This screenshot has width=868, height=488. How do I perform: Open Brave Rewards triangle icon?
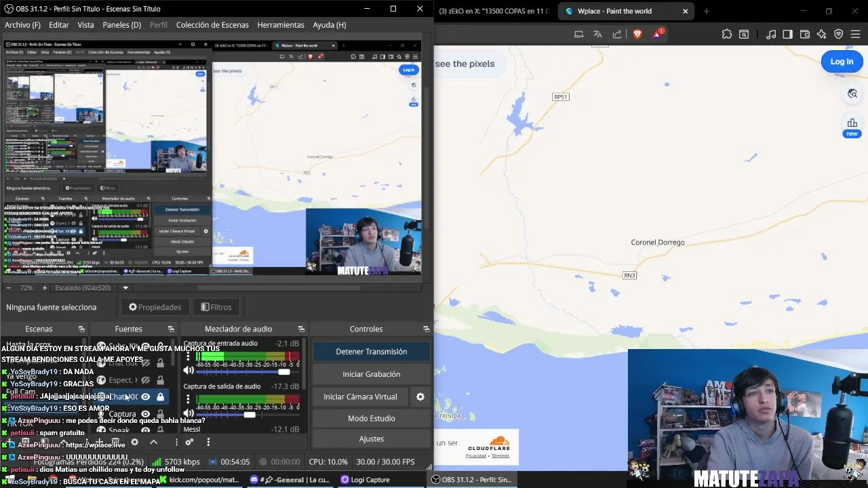click(658, 34)
